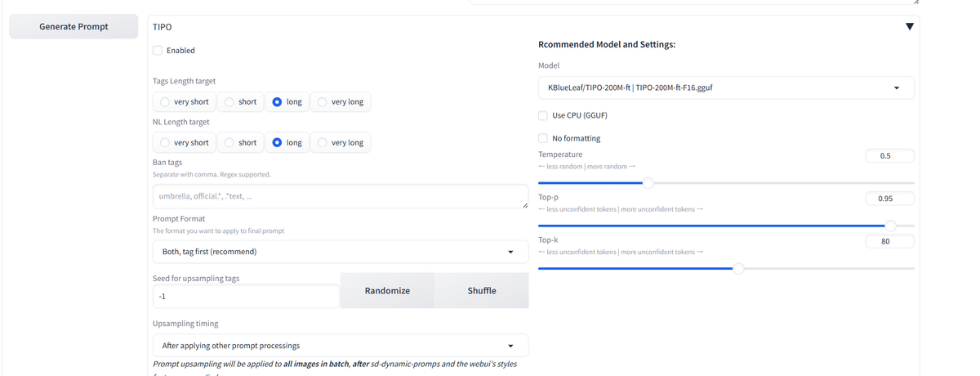Open the Prompt Format dropdown
The width and height of the screenshot is (980, 376).
pyautogui.click(x=340, y=252)
